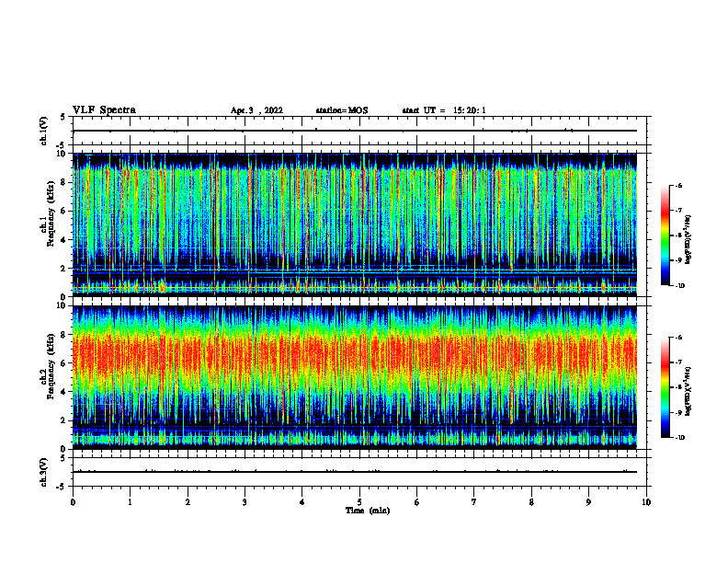
Task: Click the 'ch.1(V)' axis label at top
Action: click(x=44, y=131)
